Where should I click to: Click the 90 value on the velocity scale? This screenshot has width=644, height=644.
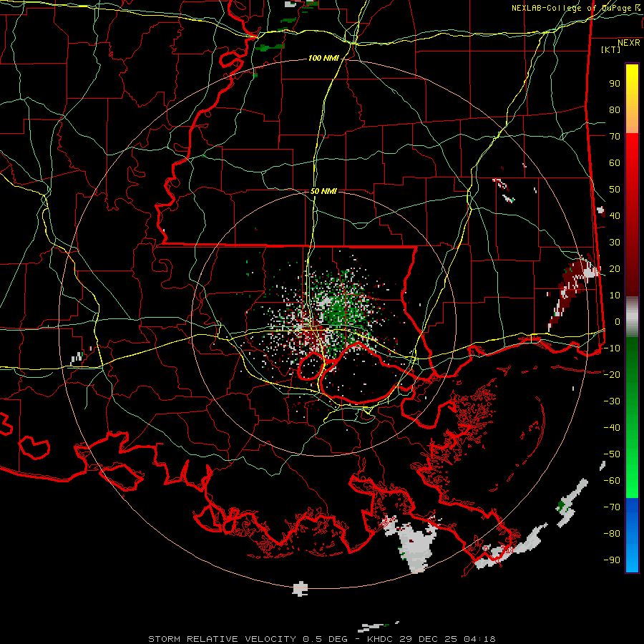615,84
